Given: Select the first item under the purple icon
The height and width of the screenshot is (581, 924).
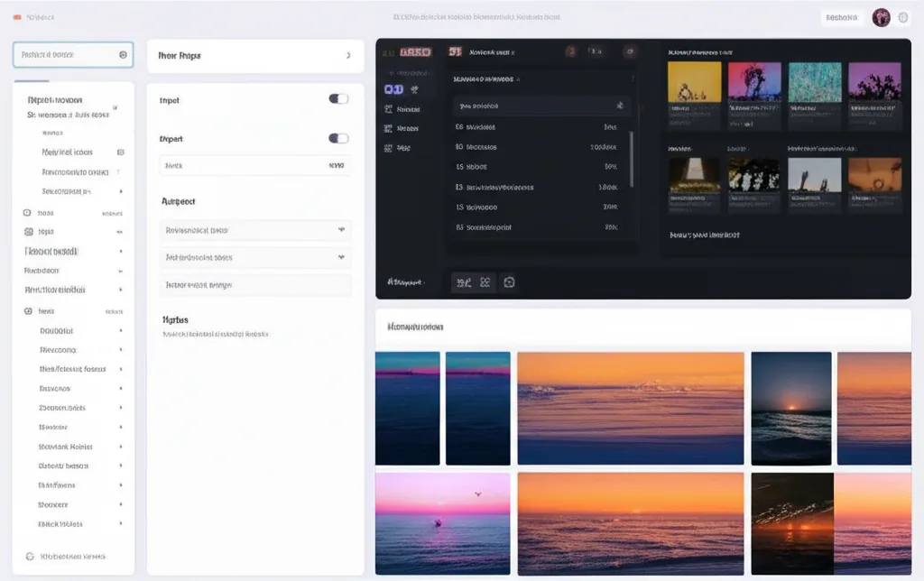Looking at the screenshot, I should pos(402,109).
